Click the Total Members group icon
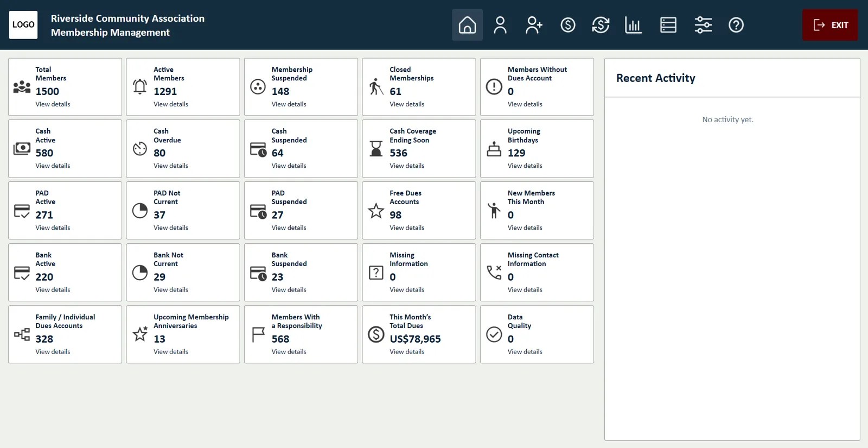This screenshot has width=868, height=448. point(22,87)
